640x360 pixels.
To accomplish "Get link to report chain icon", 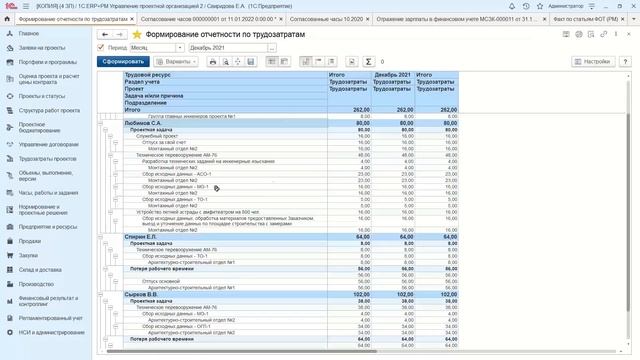I will click(603, 34).
